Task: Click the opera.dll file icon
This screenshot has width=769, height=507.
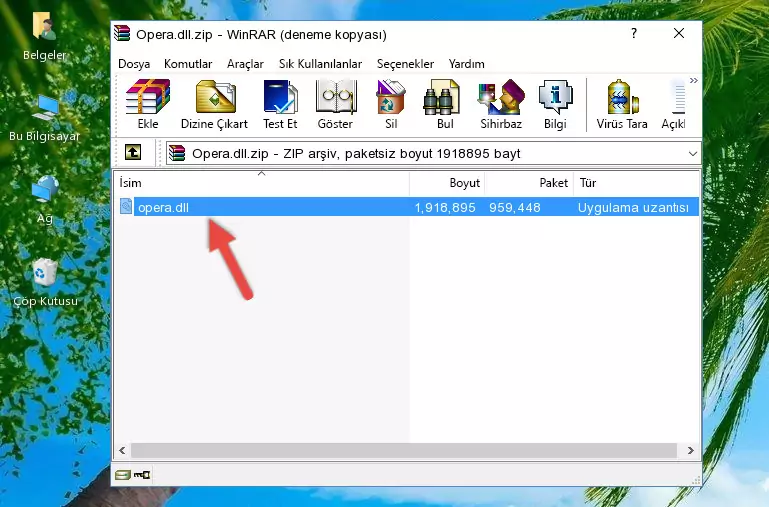Action: [x=126, y=206]
